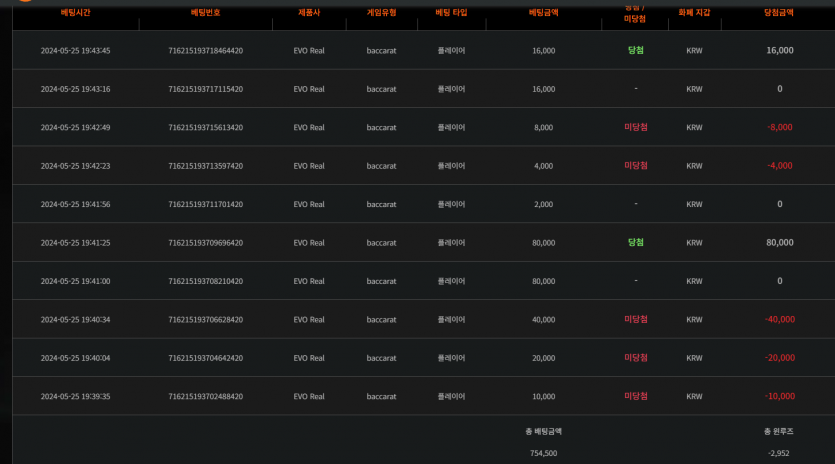Click the timestamp 2024-05-25 19:43:16
The height and width of the screenshot is (464, 835).
76,89
